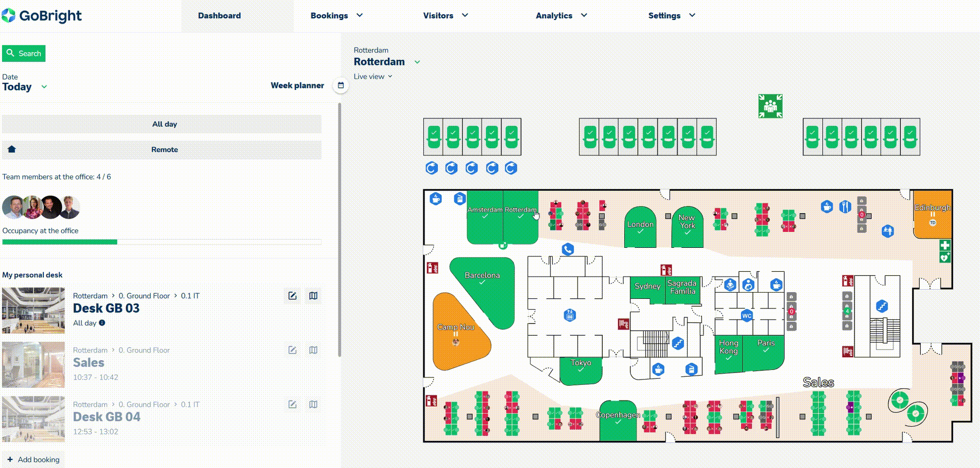The image size is (980, 468).
Task: Click the phone booth icon on floor plan
Action: [x=568, y=249]
